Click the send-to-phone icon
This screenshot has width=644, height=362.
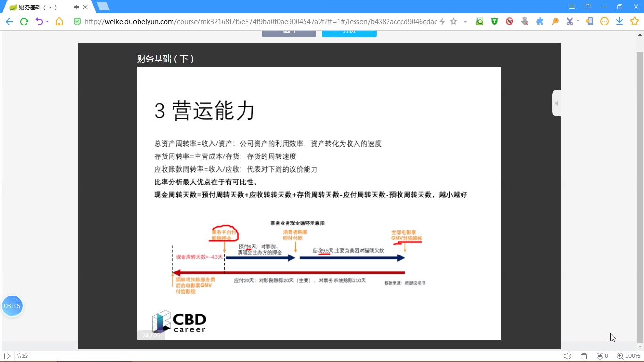[x=589, y=21]
